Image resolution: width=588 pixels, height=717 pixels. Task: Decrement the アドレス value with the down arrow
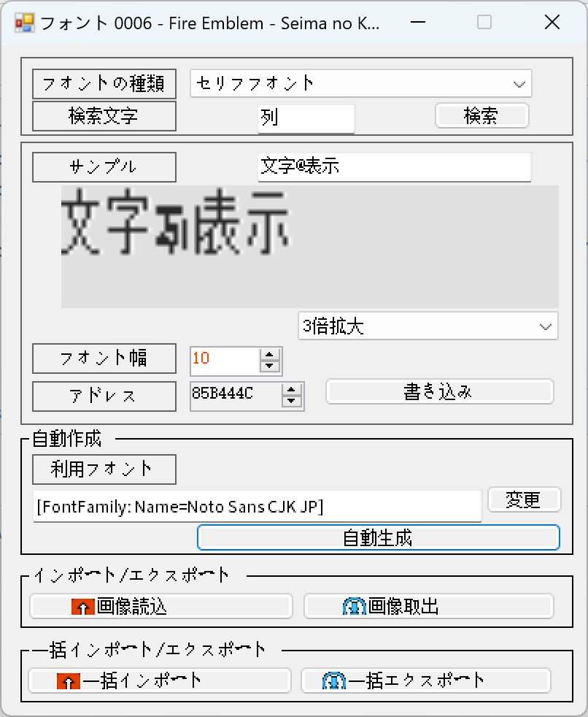pos(292,401)
